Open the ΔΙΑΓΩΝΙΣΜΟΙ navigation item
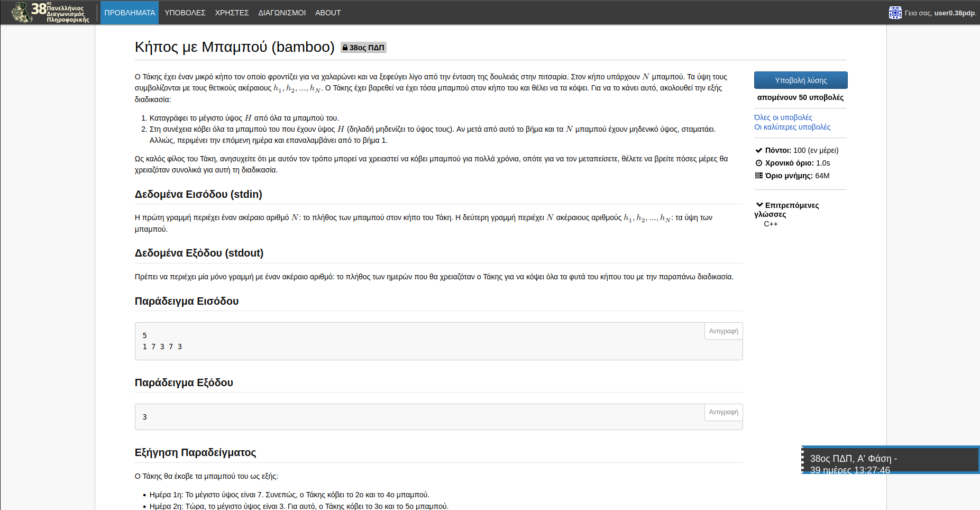This screenshot has height=510, width=980. pyautogui.click(x=282, y=13)
